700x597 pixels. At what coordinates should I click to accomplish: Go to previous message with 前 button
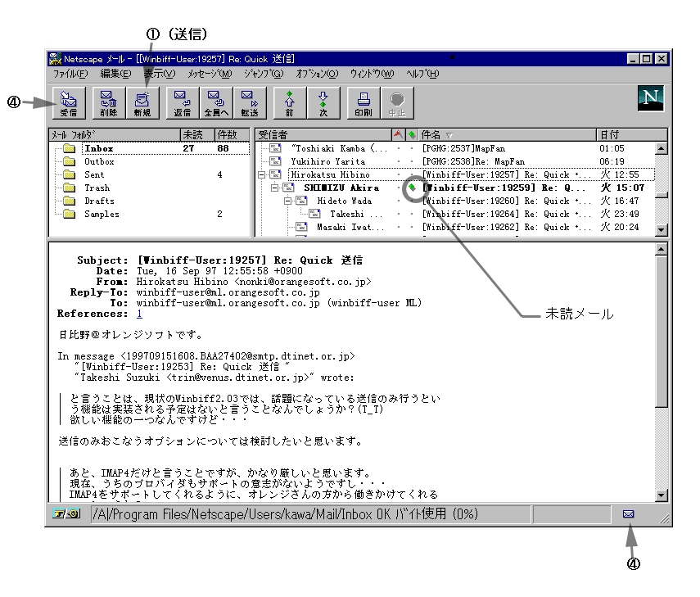point(289,103)
